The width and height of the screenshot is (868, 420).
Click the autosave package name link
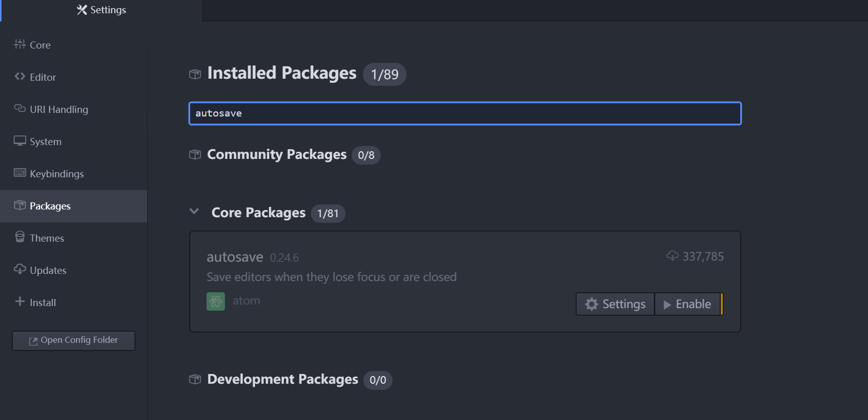(235, 257)
